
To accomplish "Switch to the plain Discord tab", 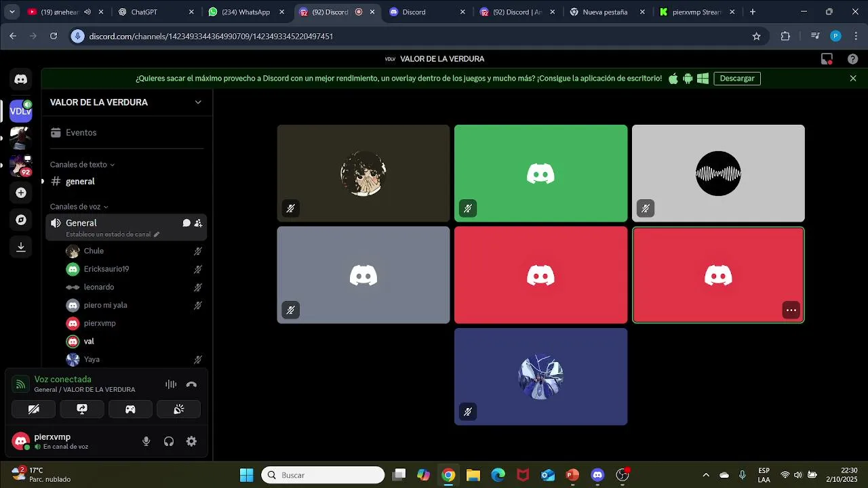I will click(x=427, y=12).
